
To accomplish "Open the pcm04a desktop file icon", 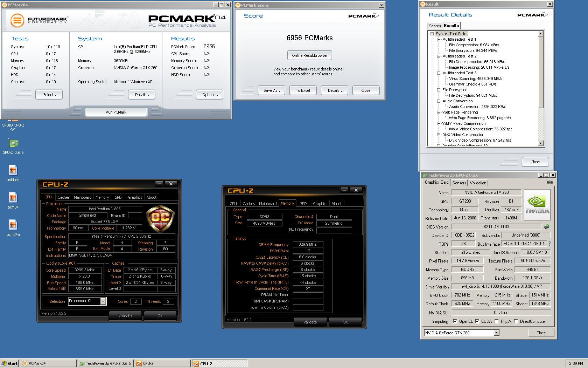I will point(13,225).
